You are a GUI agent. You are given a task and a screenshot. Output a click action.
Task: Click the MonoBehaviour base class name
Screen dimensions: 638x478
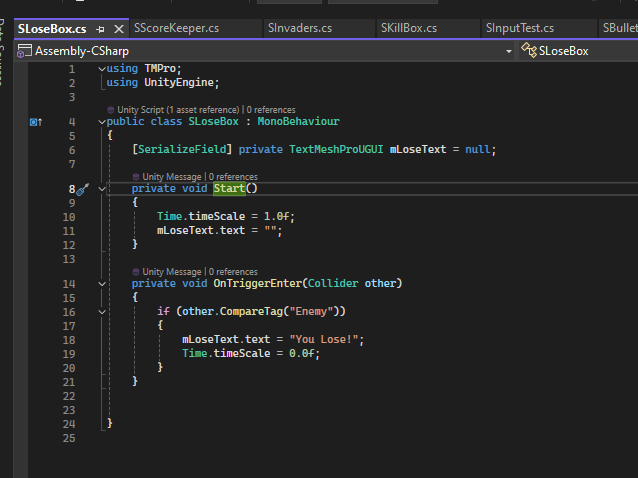pyautogui.click(x=298, y=121)
